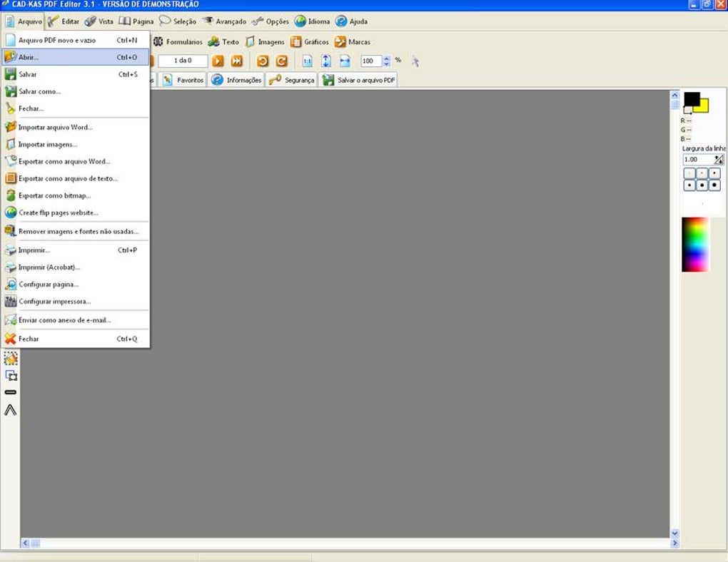Click the Largura da linha field
728x562 pixels.
click(698, 160)
